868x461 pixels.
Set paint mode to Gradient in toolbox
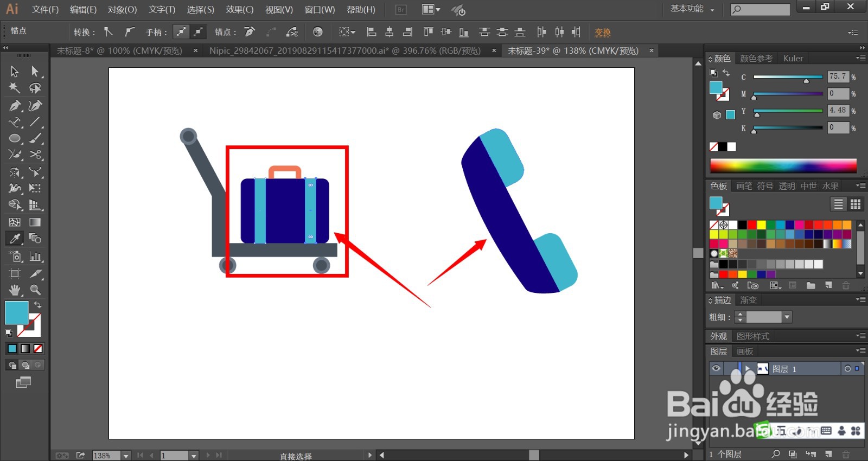pyautogui.click(x=25, y=348)
